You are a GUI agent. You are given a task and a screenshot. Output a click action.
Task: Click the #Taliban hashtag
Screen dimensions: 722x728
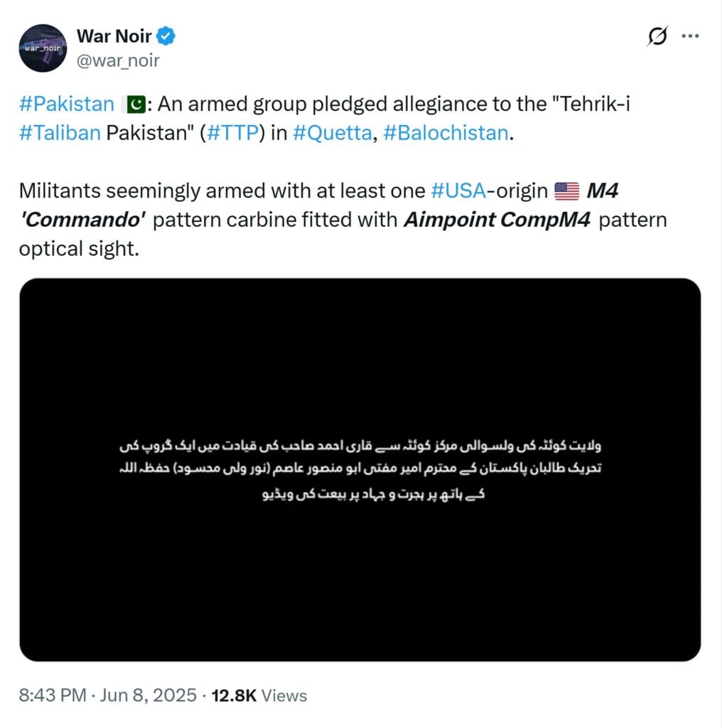click(x=60, y=133)
